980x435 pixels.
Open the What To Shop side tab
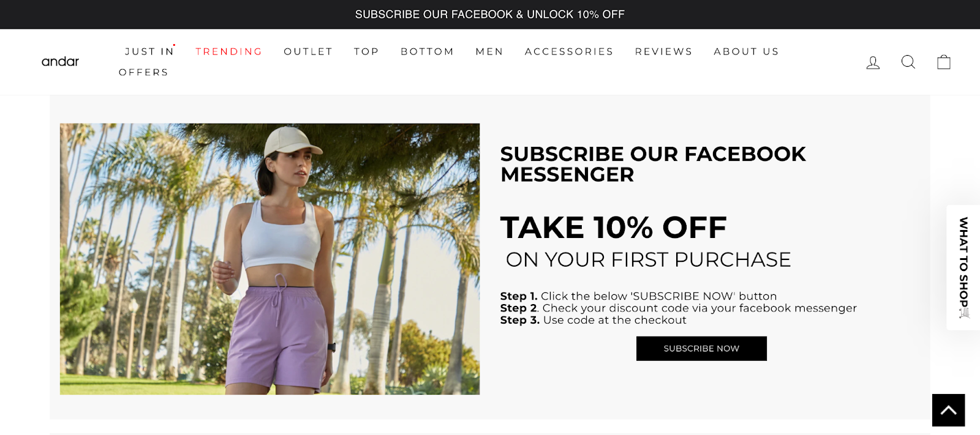click(x=963, y=267)
